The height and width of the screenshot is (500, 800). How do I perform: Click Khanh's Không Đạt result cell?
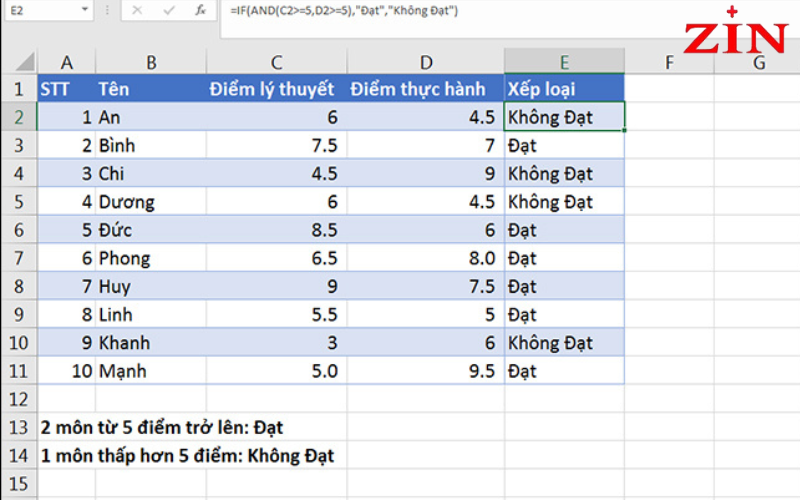pyautogui.click(x=564, y=342)
